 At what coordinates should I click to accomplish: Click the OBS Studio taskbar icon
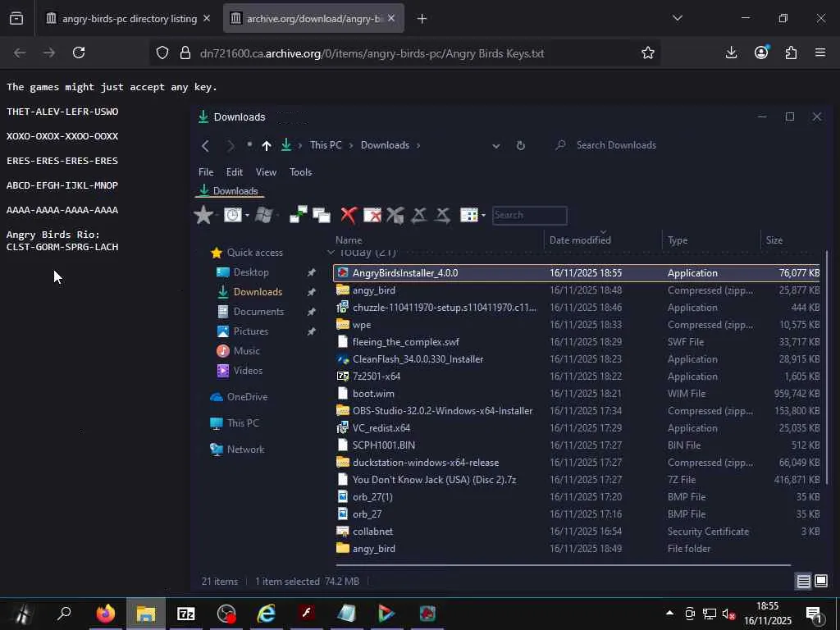coord(226,614)
